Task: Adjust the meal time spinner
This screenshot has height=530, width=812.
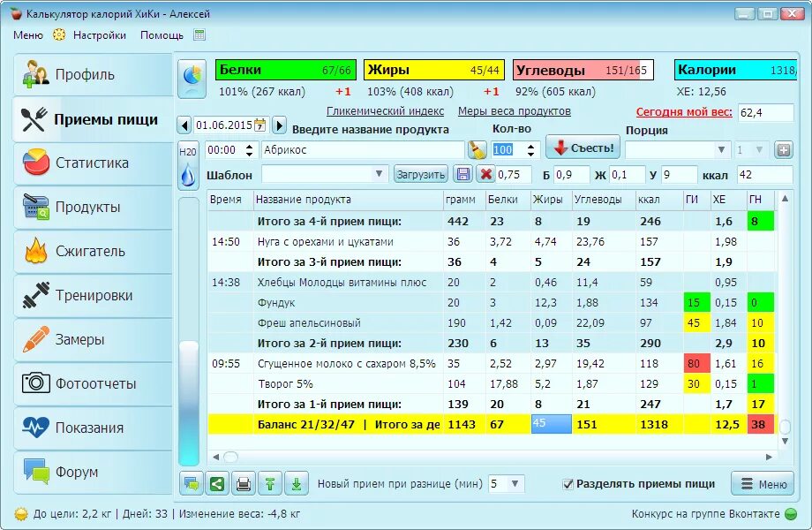Action: click(250, 150)
